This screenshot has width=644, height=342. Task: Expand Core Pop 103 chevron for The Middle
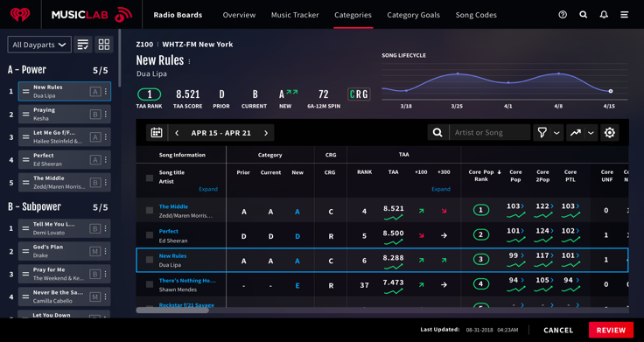523,206
